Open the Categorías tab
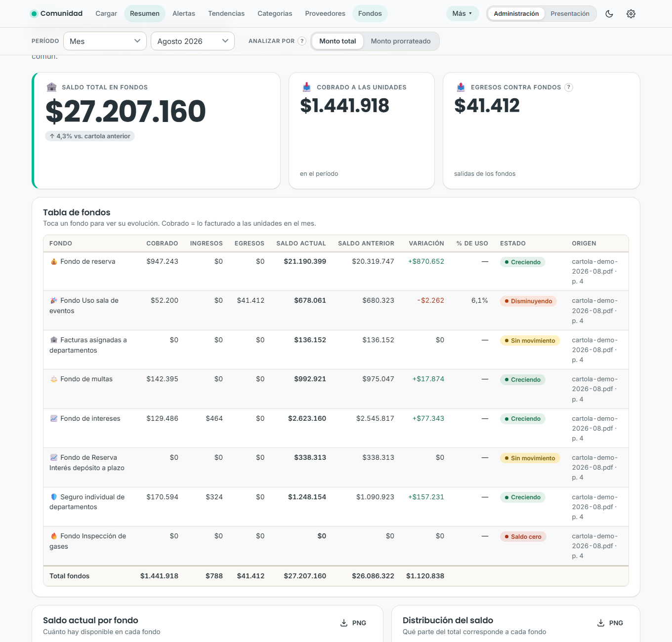The image size is (672, 642). [x=275, y=14]
